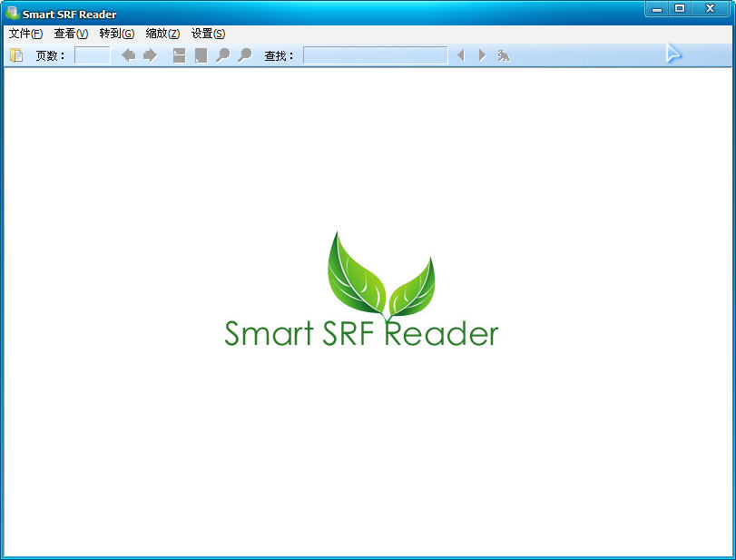The width and height of the screenshot is (736, 560).
Task: Find next match with the right find arrow
Action: point(482,54)
